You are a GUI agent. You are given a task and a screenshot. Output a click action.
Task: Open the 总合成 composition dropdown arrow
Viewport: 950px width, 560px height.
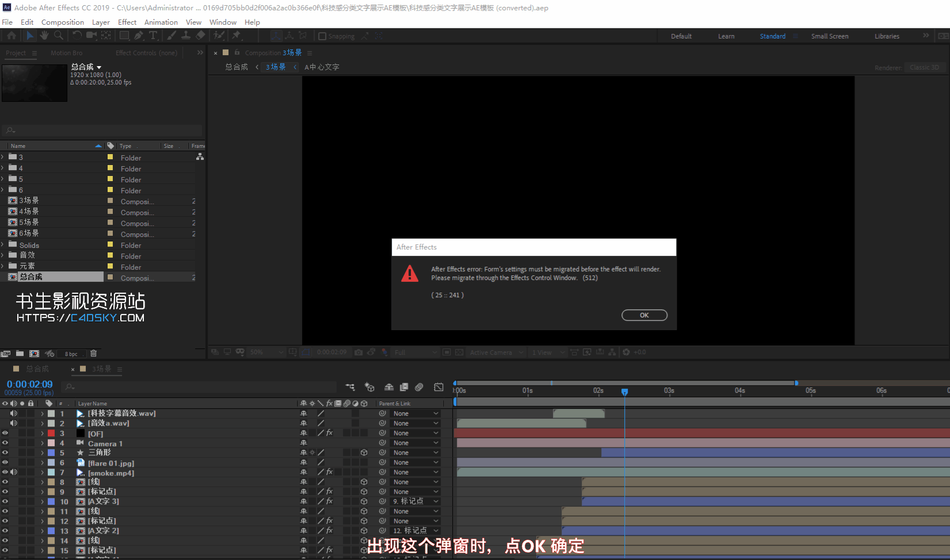pos(99,67)
